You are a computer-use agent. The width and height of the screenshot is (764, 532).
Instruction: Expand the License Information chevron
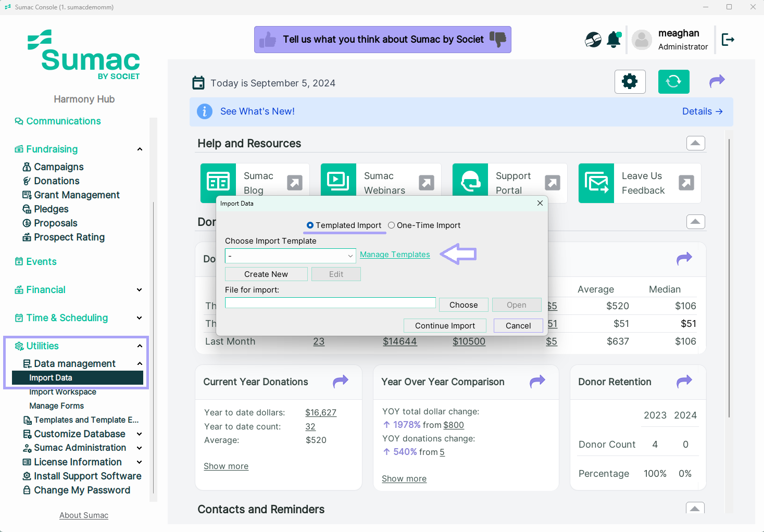pyautogui.click(x=140, y=462)
